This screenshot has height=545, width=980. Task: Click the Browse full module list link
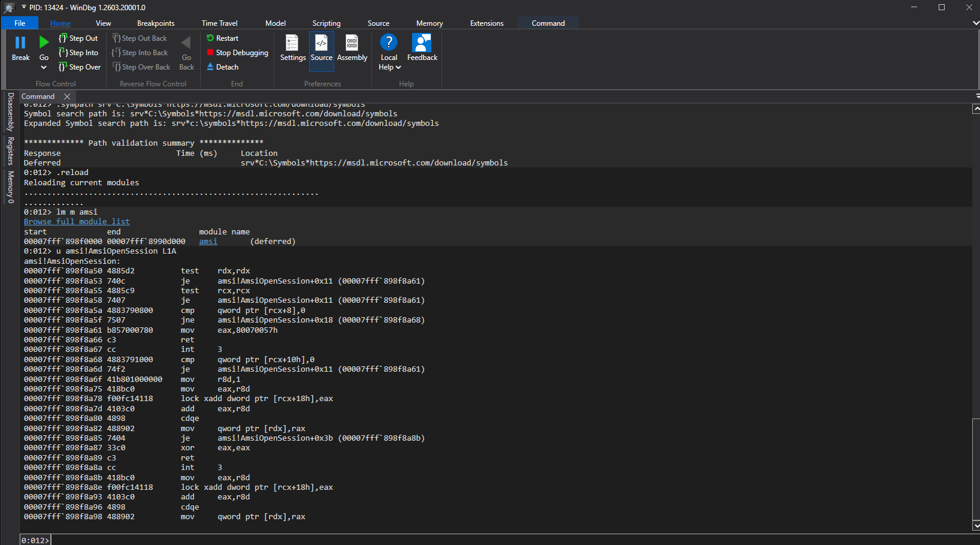[x=77, y=222]
